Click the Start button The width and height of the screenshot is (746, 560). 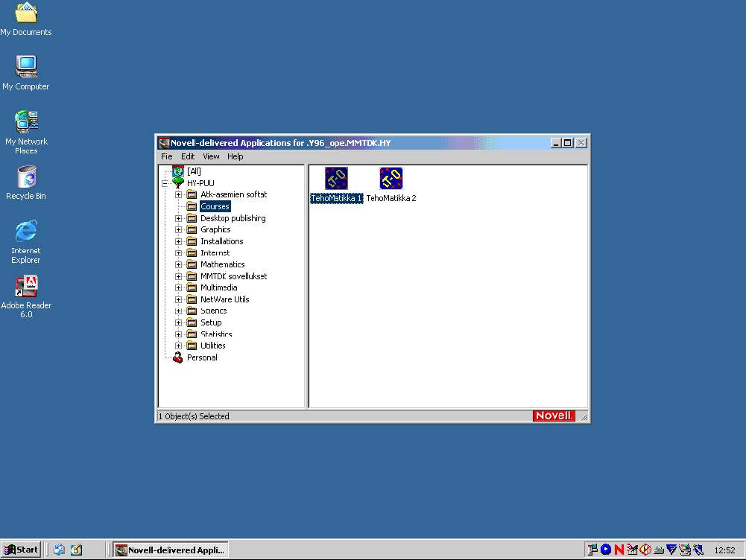(x=21, y=550)
